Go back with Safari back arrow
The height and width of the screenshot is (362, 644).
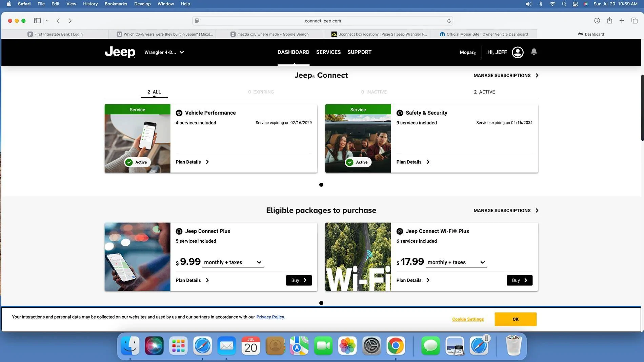click(x=58, y=21)
